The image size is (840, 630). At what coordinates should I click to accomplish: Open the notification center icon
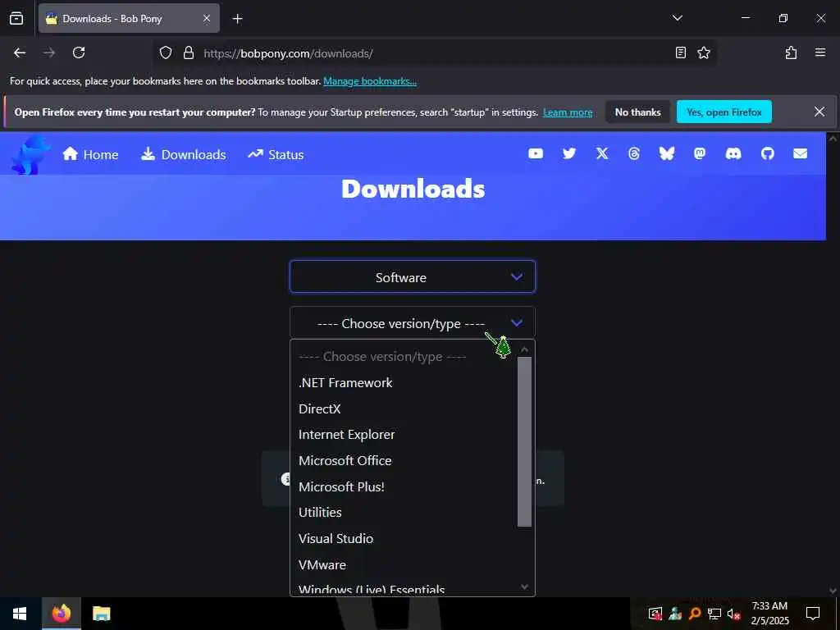813,614
